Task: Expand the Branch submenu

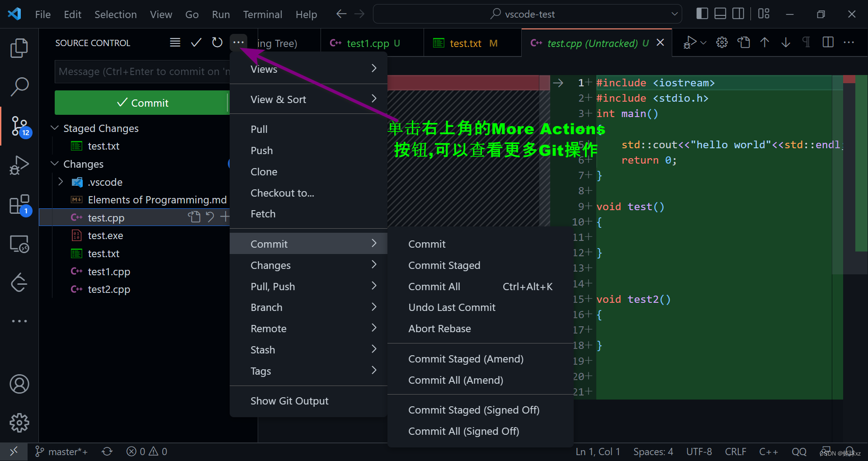Action: click(x=309, y=307)
